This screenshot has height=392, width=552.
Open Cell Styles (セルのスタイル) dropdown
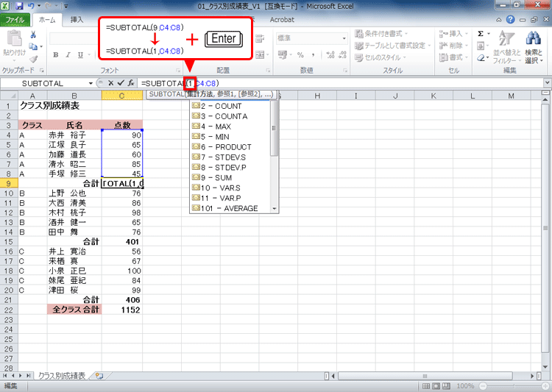381,57
